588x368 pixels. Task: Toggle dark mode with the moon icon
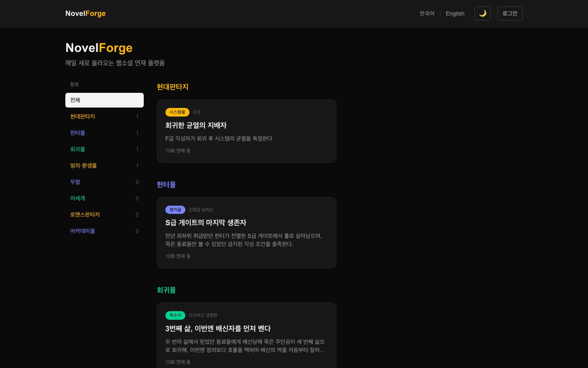coord(482,13)
